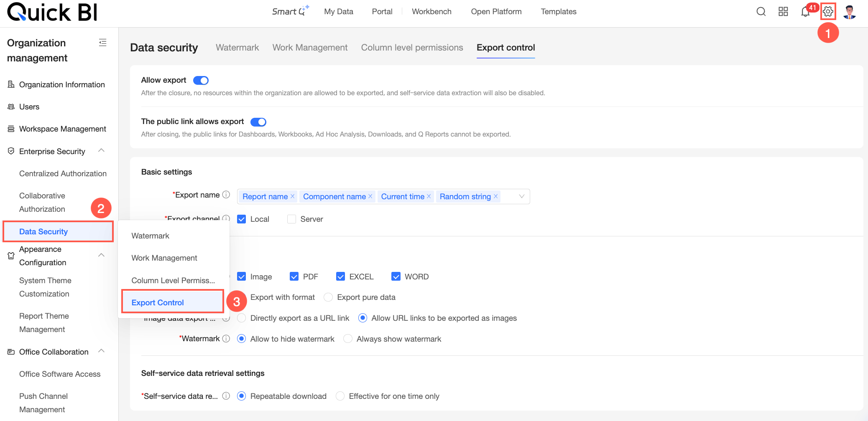
Task: Click the Workspace Management sidebar icon
Action: tap(11, 129)
